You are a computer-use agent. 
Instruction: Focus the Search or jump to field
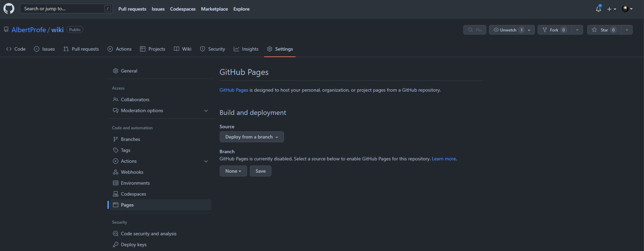click(x=66, y=9)
